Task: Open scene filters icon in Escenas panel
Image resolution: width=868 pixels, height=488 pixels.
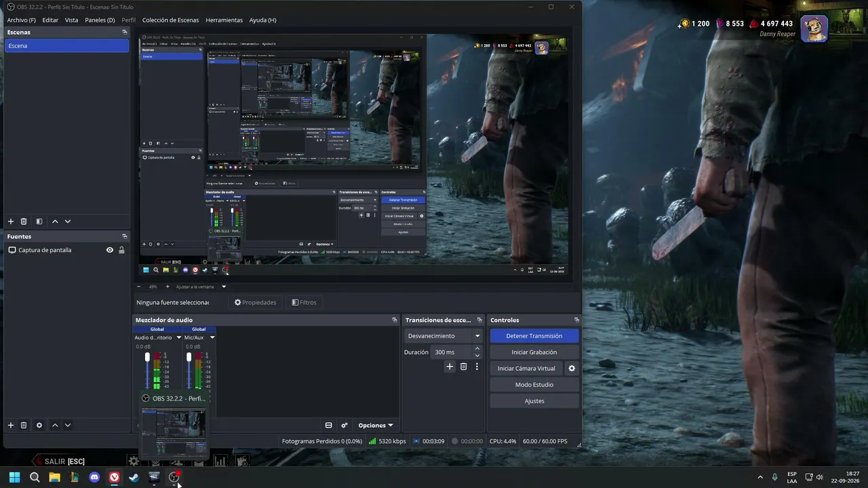Action: coord(39,222)
